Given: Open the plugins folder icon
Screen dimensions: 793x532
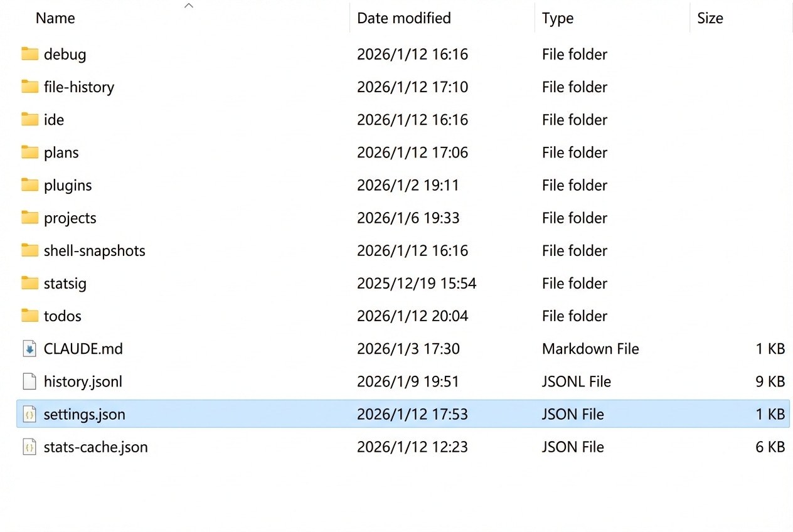Looking at the screenshot, I should pyautogui.click(x=29, y=185).
